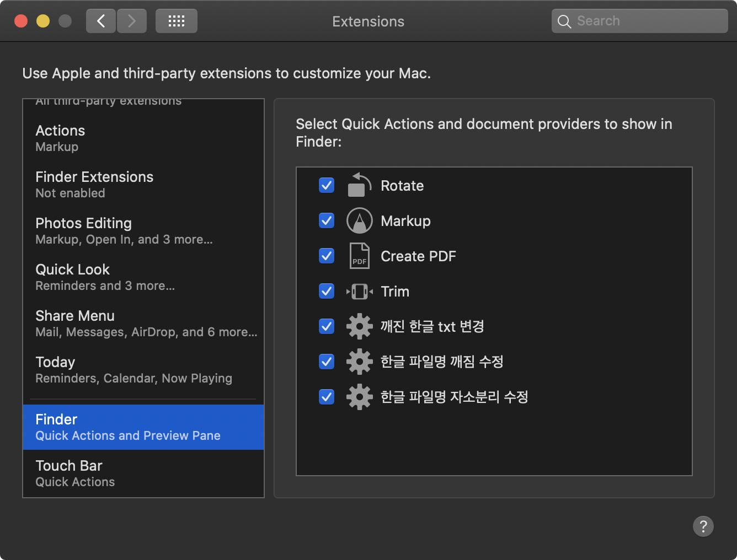The height and width of the screenshot is (560, 737).
Task: Toggle the Trim checkbox
Action: point(327,292)
